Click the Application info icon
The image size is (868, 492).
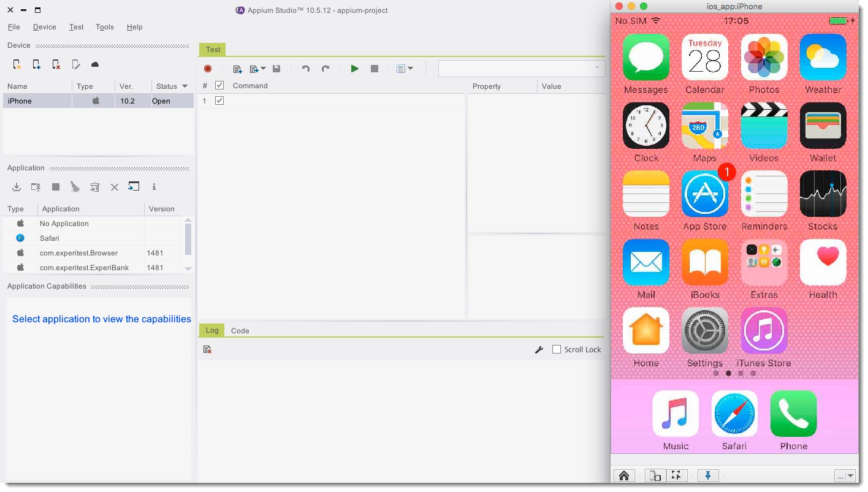(x=154, y=187)
